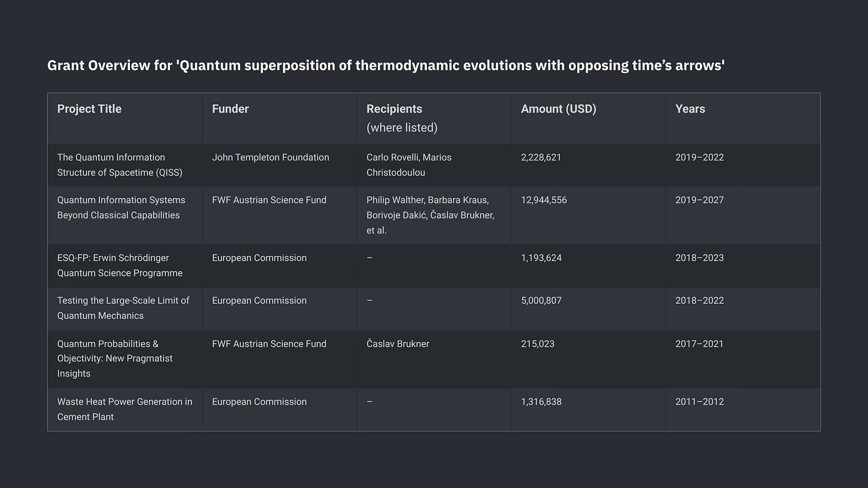
Task: Open Testing the Large-Scale Limit of Quantum Mechanics
Action: click(123, 308)
